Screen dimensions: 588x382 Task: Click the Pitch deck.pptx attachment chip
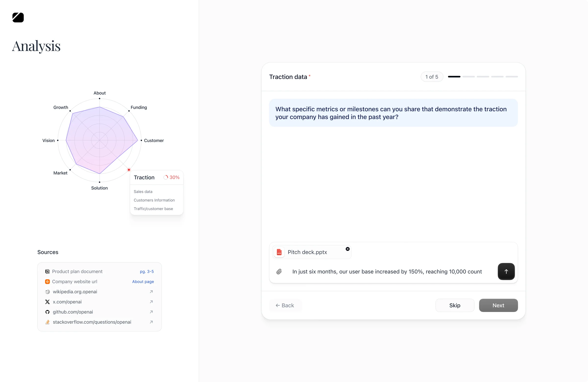pyautogui.click(x=312, y=252)
